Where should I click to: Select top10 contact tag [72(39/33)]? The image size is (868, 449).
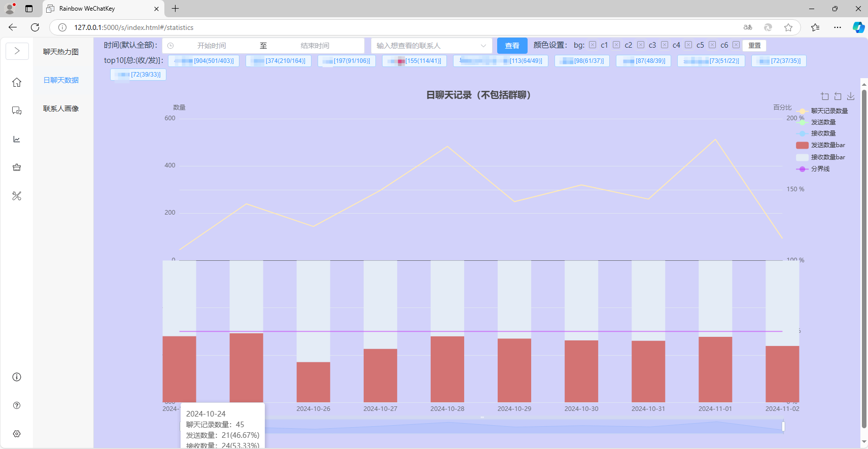click(x=138, y=75)
